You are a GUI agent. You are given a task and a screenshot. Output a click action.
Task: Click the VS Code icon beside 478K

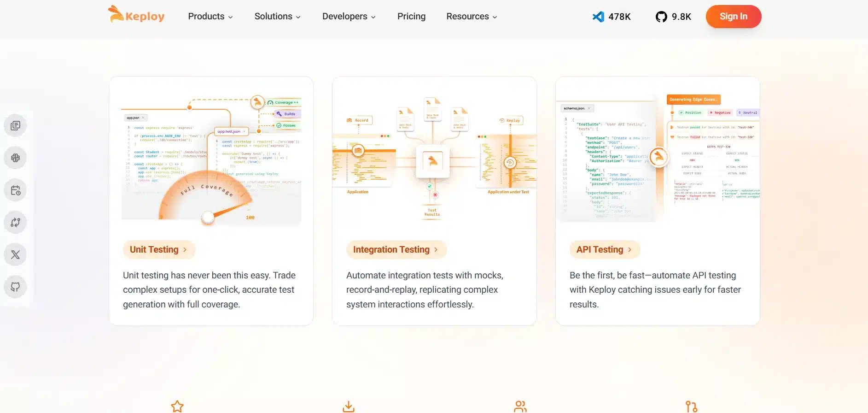pos(598,17)
